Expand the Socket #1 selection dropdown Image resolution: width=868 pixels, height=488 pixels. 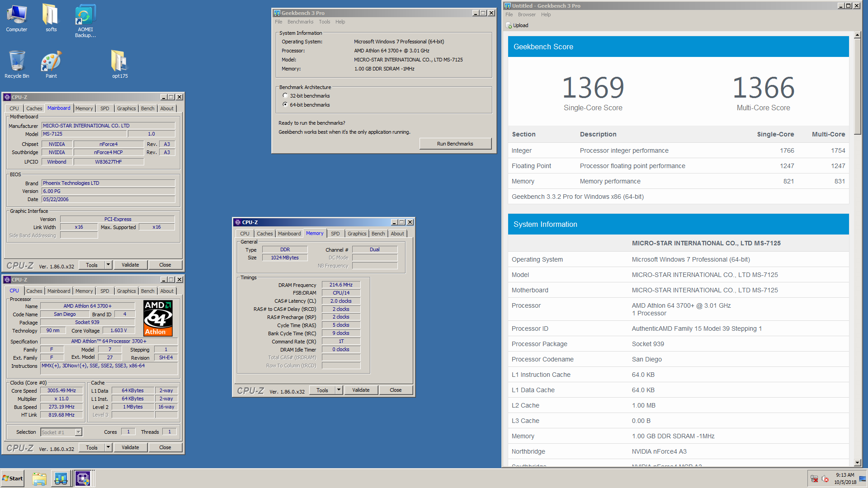click(78, 432)
